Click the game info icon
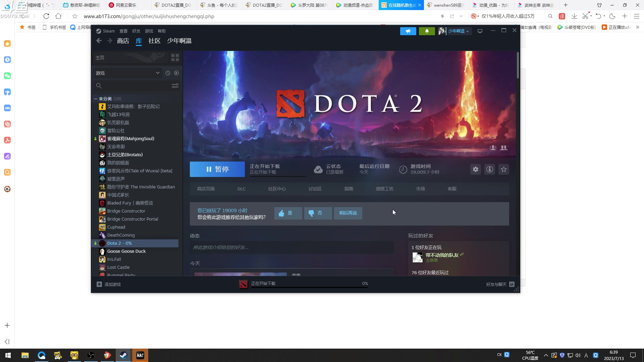The height and width of the screenshot is (362, 644). pyautogui.click(x=489, y=169)
